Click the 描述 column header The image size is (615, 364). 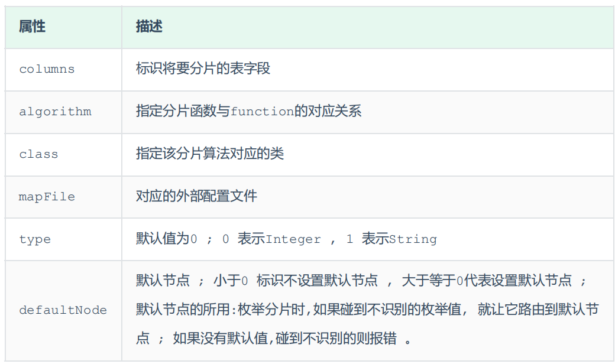point(149,27)
